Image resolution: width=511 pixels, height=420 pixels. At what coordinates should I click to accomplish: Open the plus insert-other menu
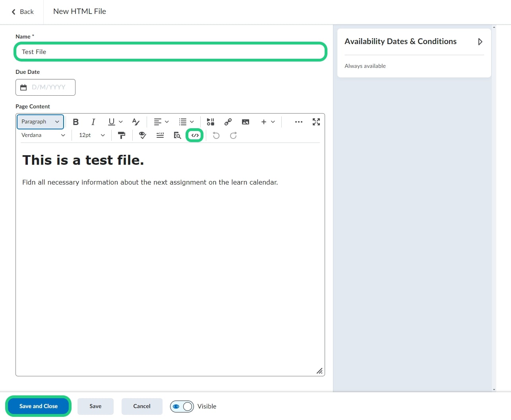(268, 122)
